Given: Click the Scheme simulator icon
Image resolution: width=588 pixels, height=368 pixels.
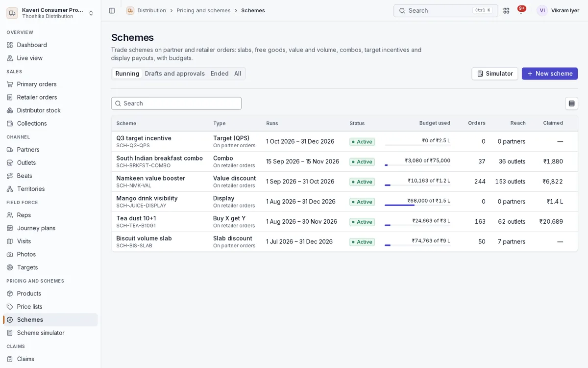Looking at the screenshot, I should tap(10, 333).
